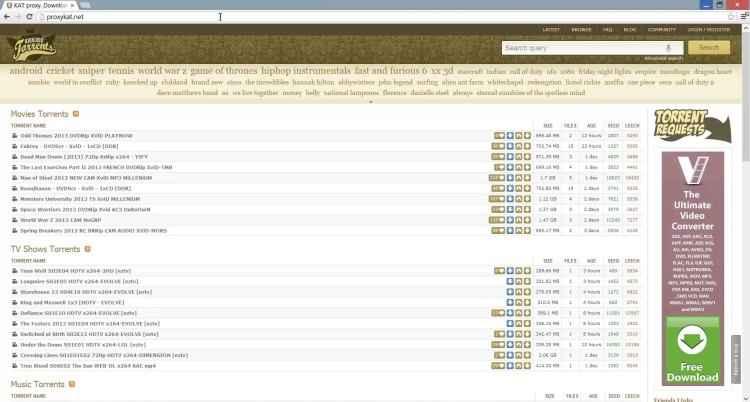Open the TV Shows Torrents heading

[45, 249]
